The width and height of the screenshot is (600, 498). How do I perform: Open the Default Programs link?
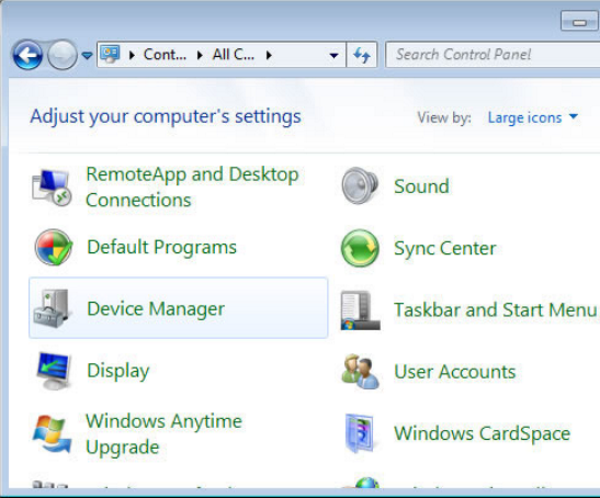coord(162,247)
